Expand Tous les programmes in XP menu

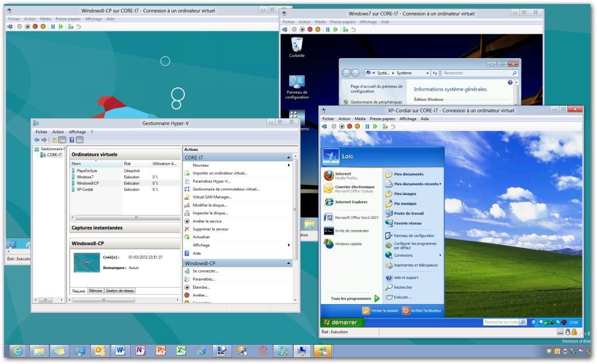[x=355, y=299]
